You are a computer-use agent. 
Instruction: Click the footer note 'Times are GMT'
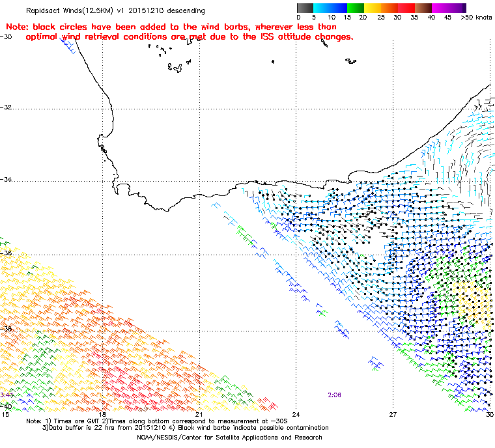point(77,421)
